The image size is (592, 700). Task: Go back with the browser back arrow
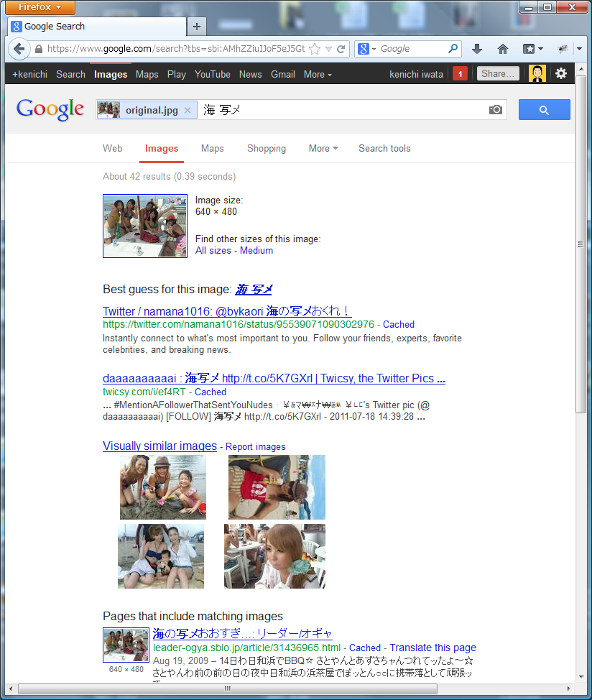[x=19, y=49]
